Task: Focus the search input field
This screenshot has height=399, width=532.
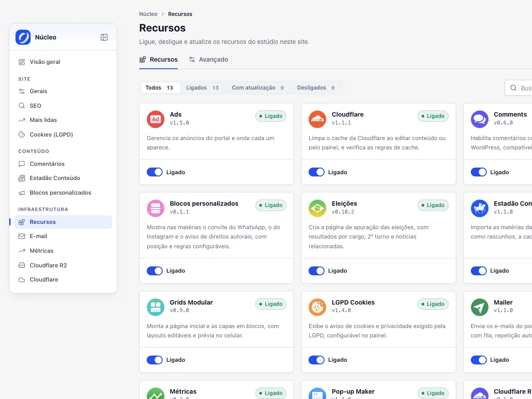Action: coord(519,88)
